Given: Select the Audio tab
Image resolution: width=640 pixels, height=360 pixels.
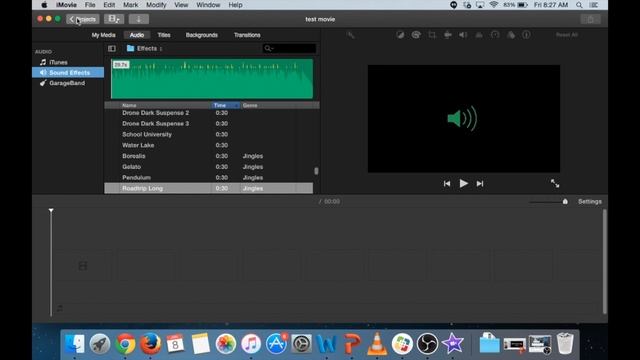Looking at the screenshot, I should coord(137,35).
